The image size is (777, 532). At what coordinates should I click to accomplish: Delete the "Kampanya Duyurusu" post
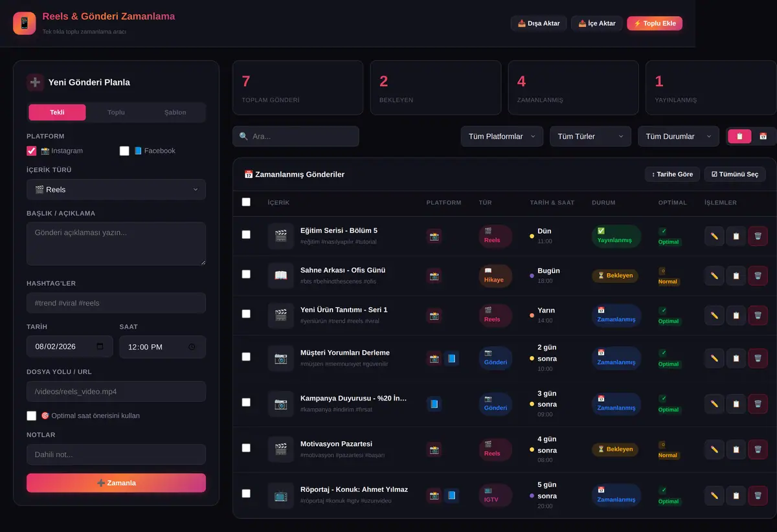(758, 404)
